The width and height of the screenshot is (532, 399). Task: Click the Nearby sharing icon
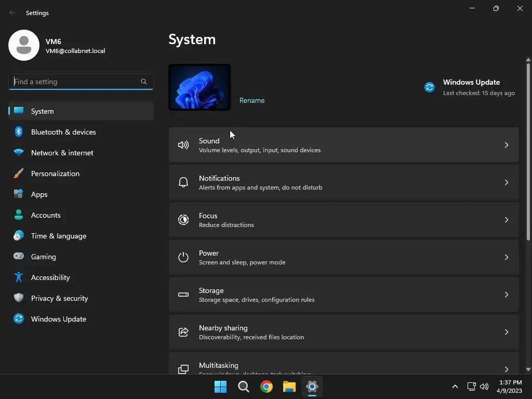pos(183,332)
